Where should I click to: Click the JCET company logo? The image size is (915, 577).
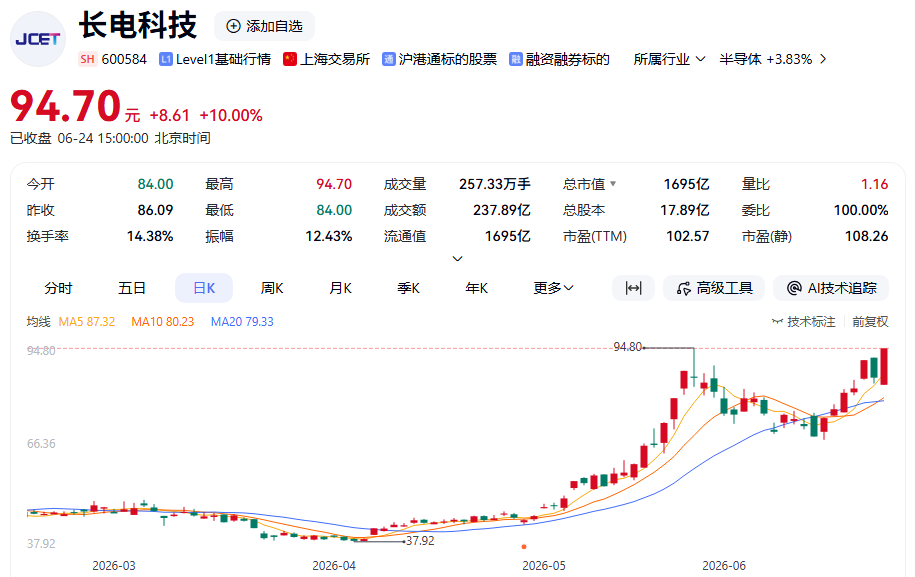(38, 39)
